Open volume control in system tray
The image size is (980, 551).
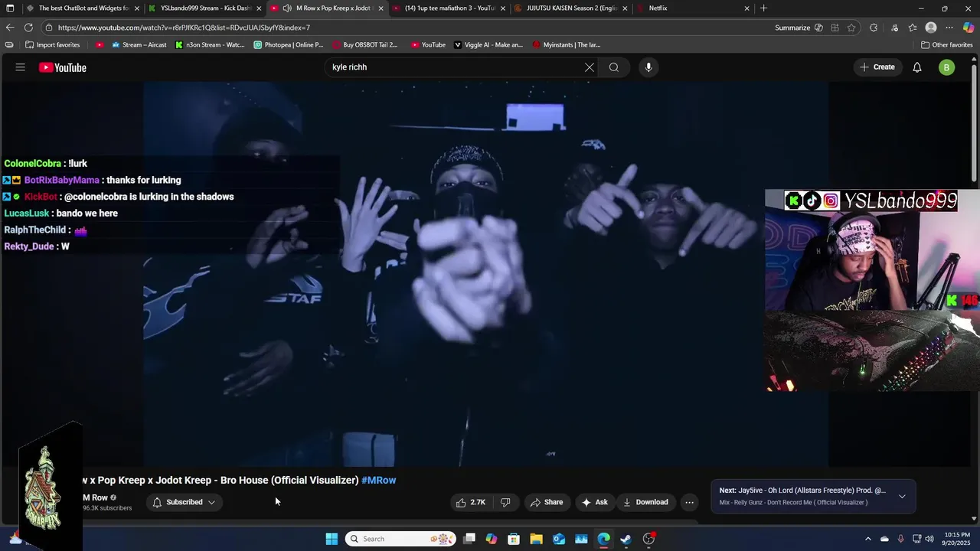coord(931,539)
